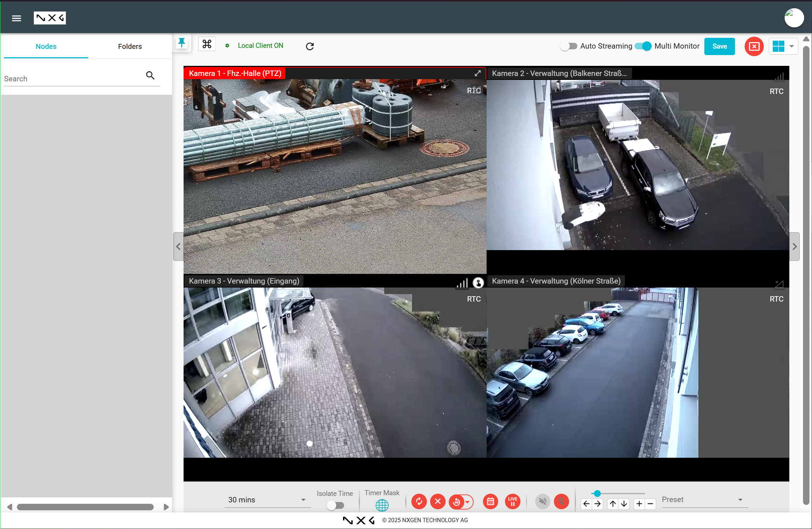812x529 pixels.
Task: Click the Save button
Action: [719, 46]
